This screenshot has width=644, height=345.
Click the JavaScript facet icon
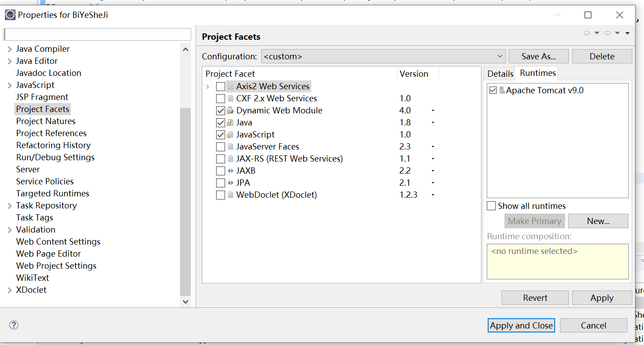[230, 135]
